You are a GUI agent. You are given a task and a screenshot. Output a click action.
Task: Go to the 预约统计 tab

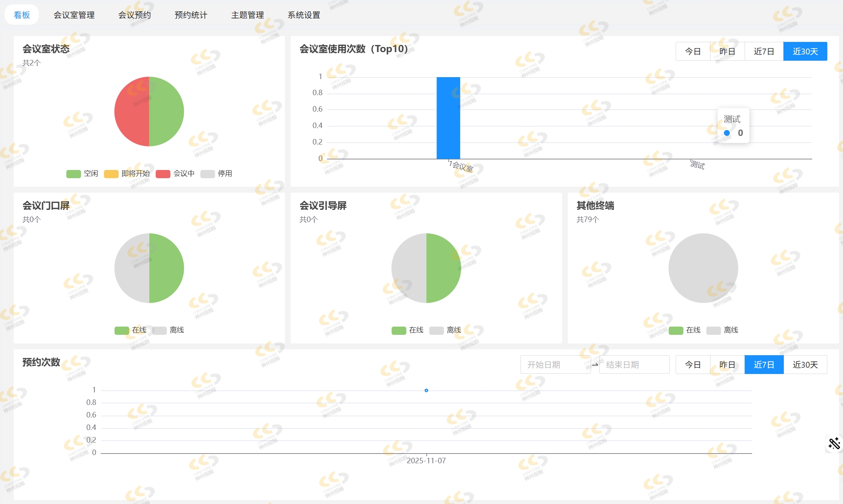point(191,15)
